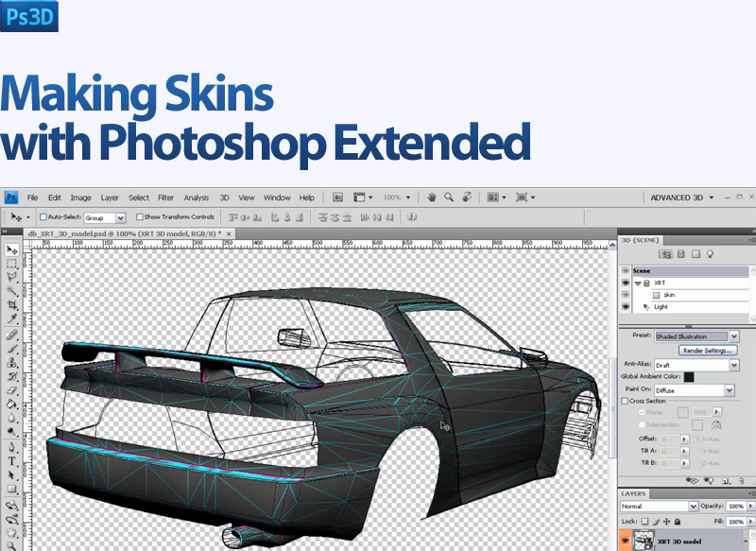Select the Clone Stamp tool
This screenshot has height=551, width=756.
coord(12,363)
